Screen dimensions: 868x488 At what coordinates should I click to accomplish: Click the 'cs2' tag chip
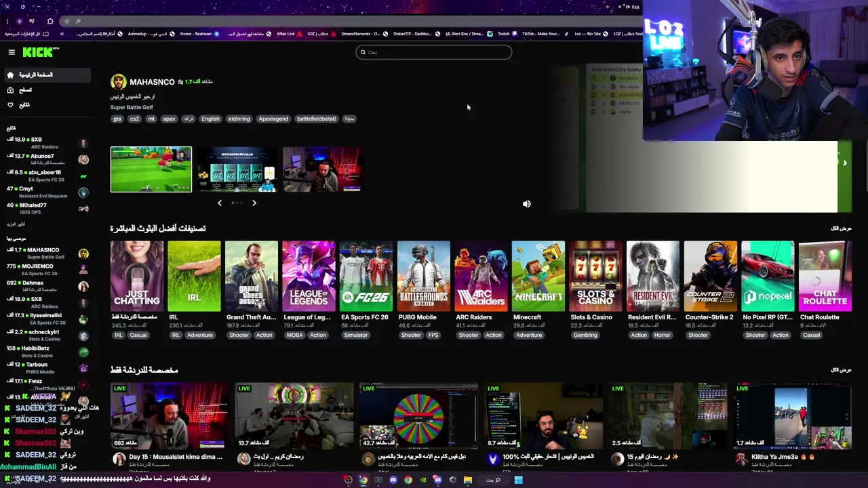[x=134, y=119]
